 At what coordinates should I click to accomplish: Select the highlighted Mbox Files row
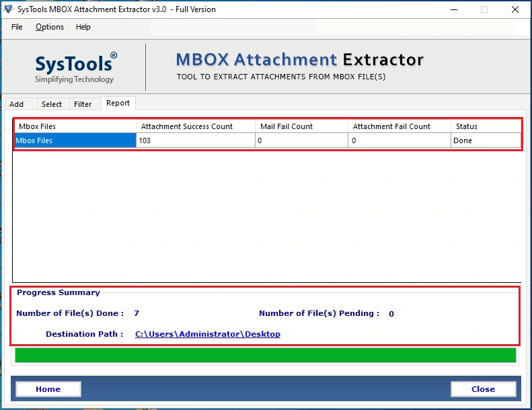tap(268, 140)
